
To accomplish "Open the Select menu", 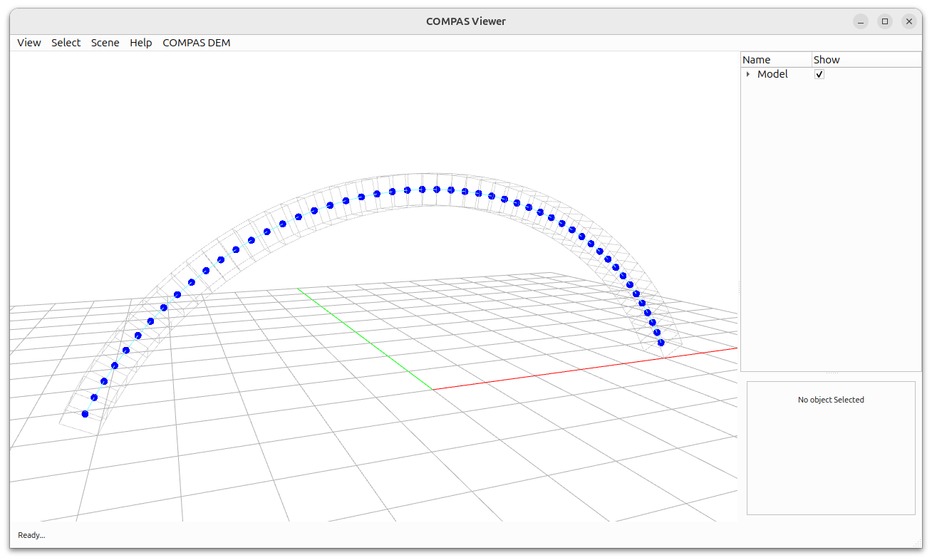I will pos(66,43).
